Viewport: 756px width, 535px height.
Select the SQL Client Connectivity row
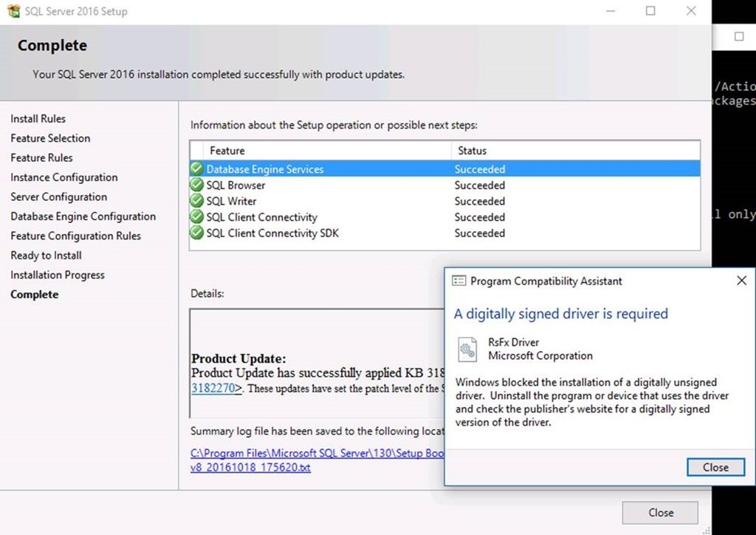click(x=444, y=217)
